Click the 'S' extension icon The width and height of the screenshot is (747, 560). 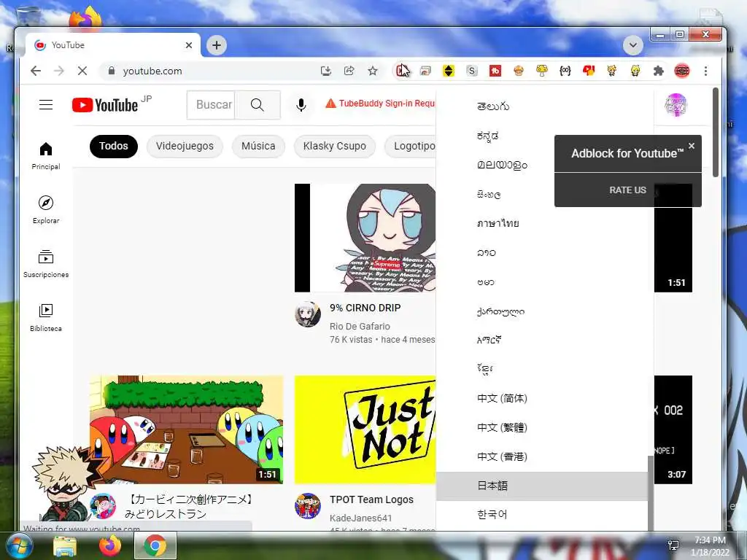point(472,71)
